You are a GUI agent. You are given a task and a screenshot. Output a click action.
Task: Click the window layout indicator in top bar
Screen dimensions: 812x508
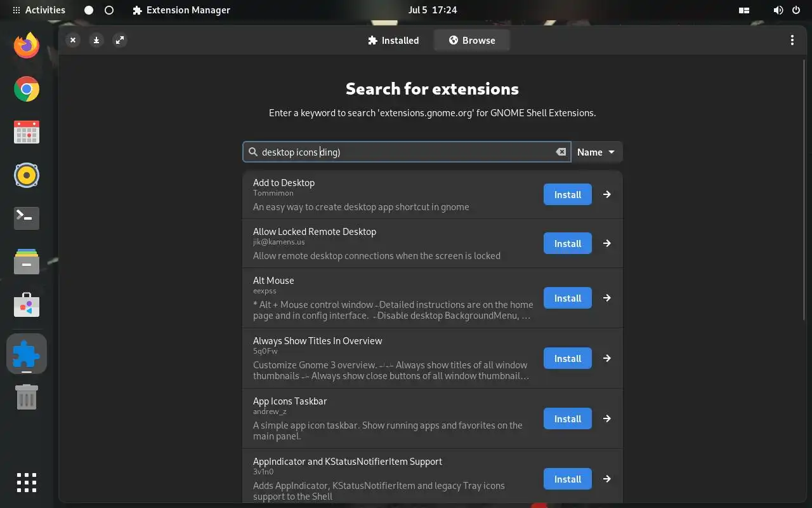pyautogui.click(x=745, y=10)
